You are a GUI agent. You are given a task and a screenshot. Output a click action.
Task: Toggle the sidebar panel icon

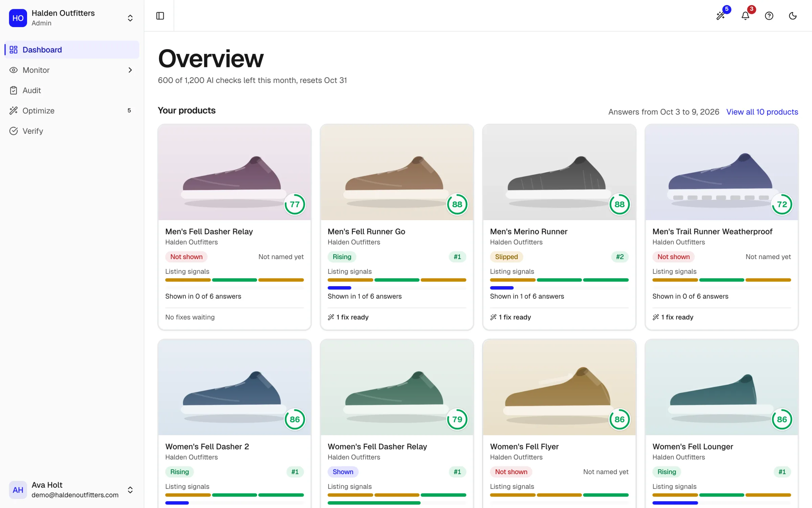coord(160,16)
